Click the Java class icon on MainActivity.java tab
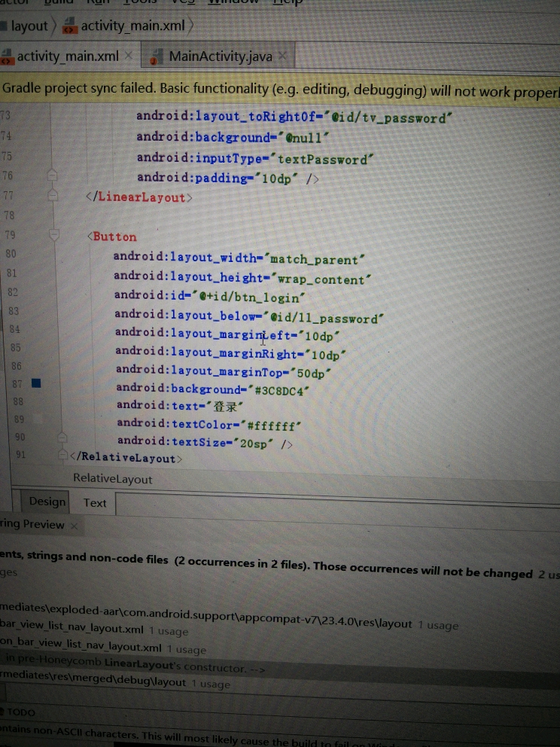Viewport: 560px width, 747px height. pos(157,57)
